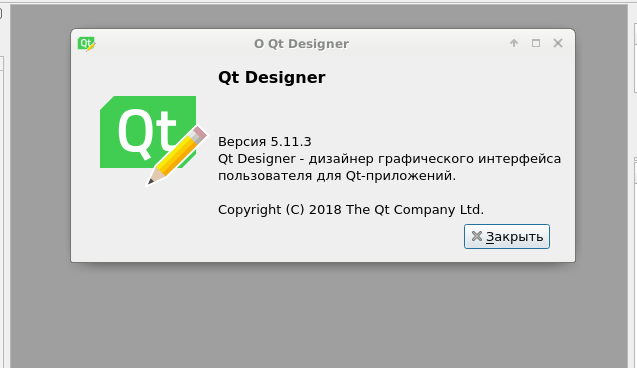Click the gray workspace below the dialog
The width and height of the screenshot is (637, 368).
point(319,317)
